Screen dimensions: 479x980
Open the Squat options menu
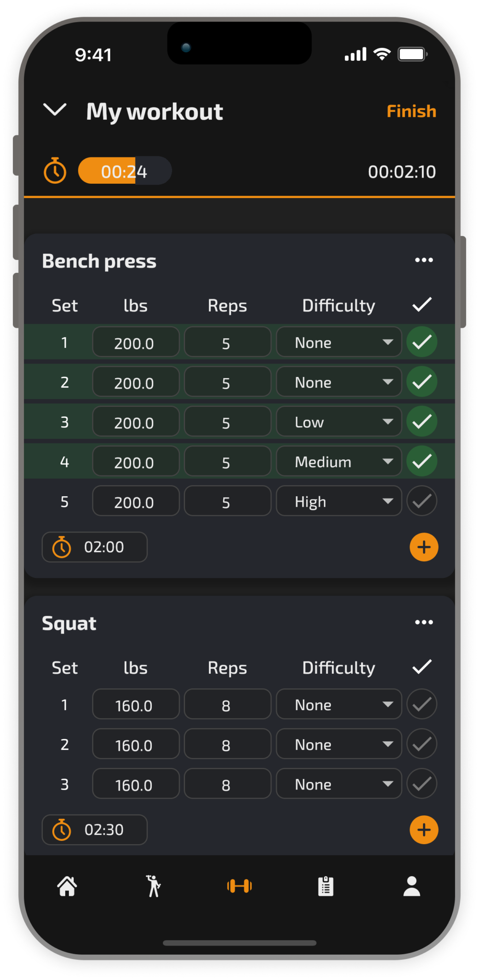pos(423,622)
